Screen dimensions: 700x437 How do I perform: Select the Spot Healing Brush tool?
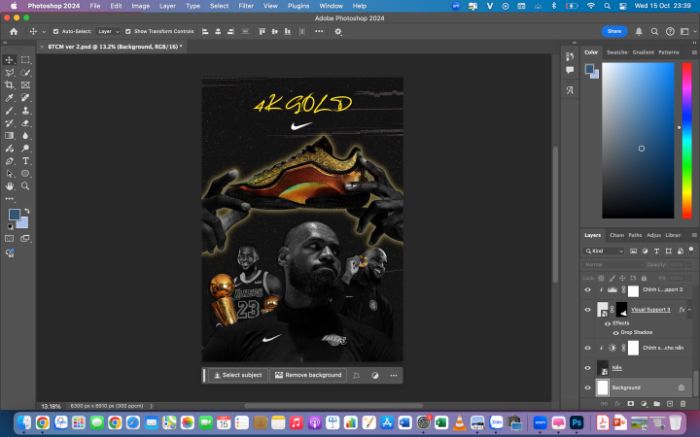(x=25, y=98)
